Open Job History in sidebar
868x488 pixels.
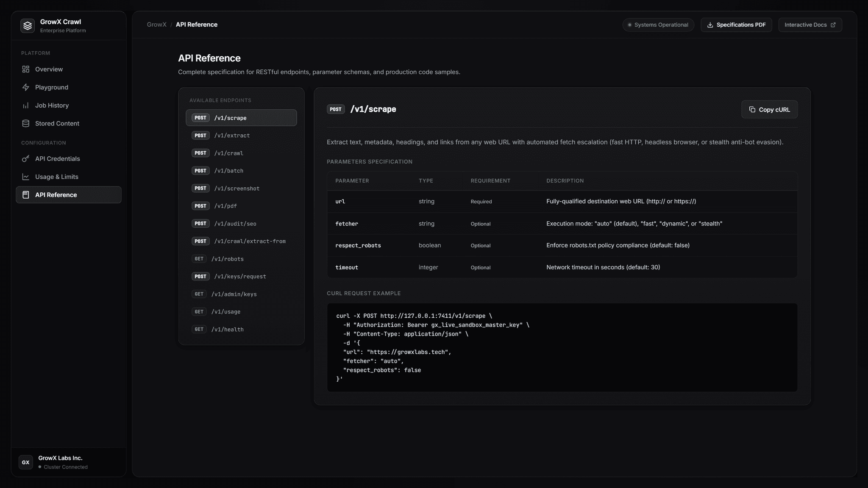pos(69,105)
